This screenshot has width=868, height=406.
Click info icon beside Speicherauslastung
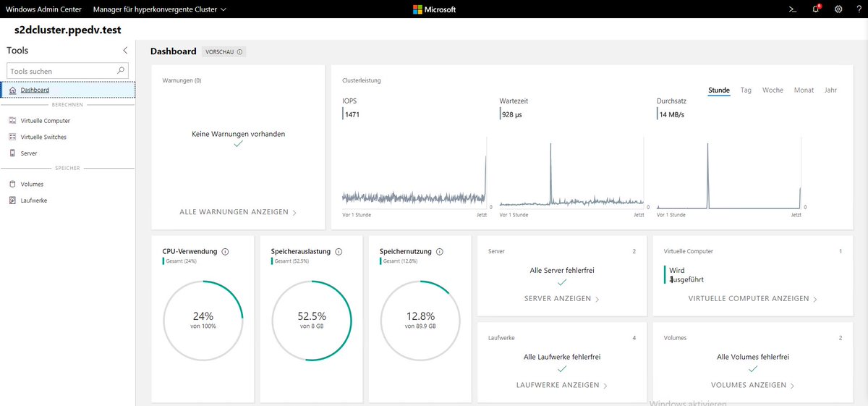pos(339,252)
